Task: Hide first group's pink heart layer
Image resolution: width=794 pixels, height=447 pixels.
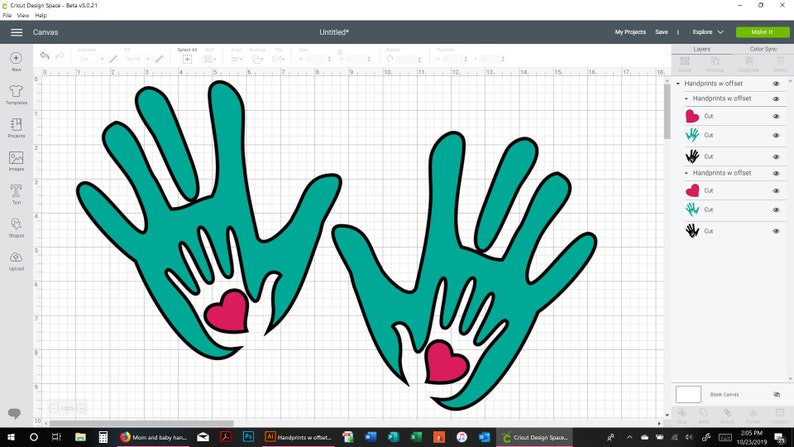Action: click(x=776, y=116)
